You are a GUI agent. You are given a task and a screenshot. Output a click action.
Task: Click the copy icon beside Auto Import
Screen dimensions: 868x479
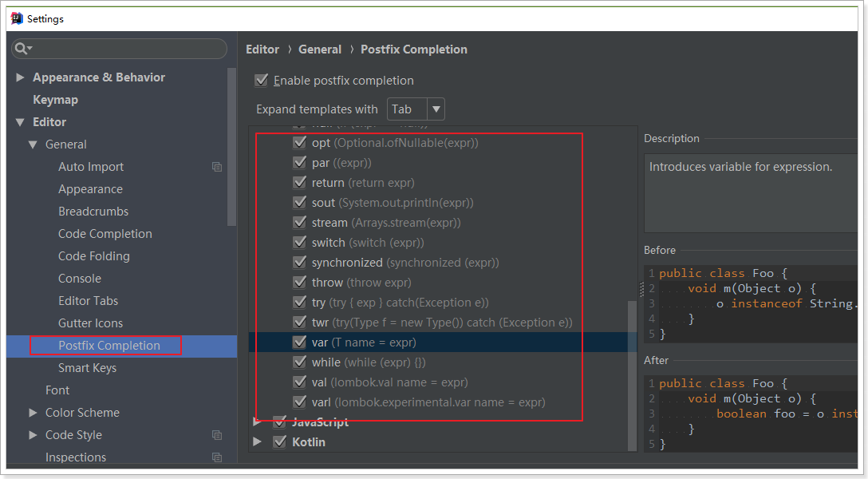[217, 167]
